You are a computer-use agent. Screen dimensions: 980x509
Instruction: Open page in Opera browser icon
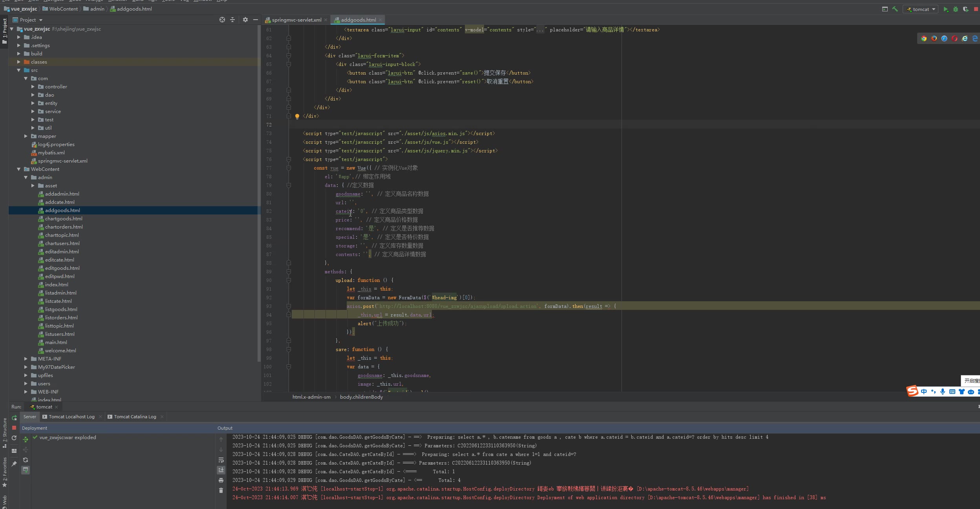pos(954,38)
